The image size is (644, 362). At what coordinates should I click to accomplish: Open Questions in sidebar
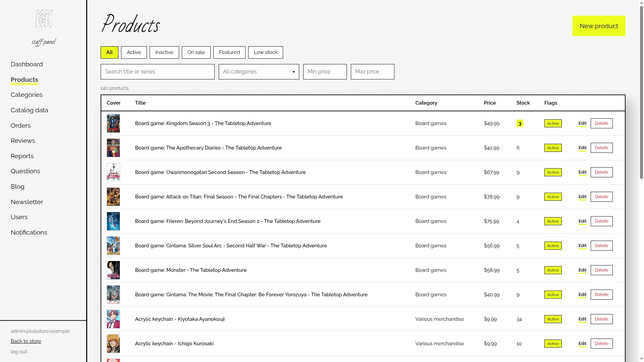pos(25,171)
